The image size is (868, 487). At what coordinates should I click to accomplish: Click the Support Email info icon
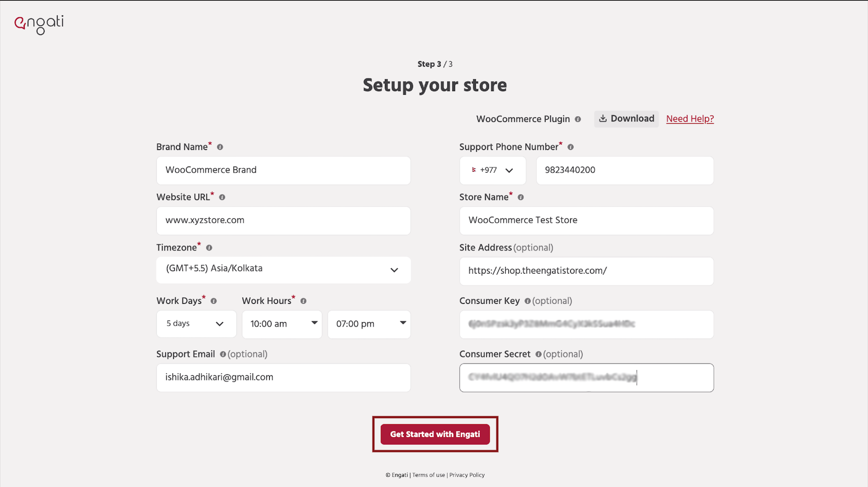(x=223, y=355)
